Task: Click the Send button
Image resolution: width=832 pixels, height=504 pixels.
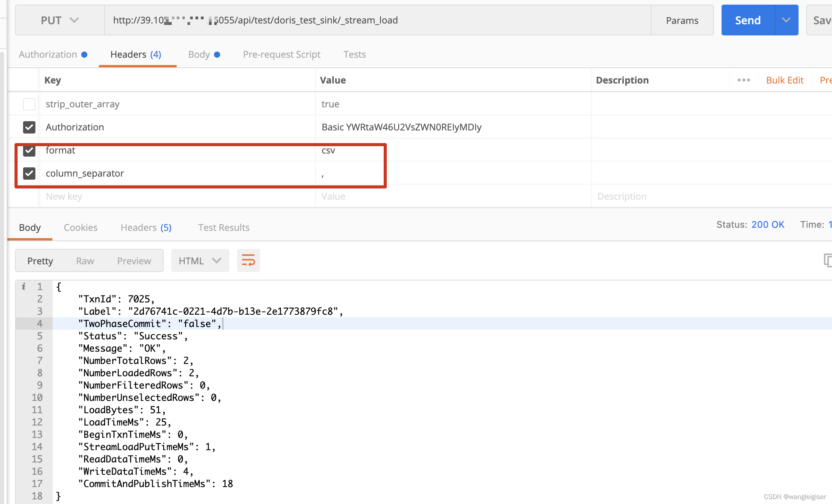Action: [x=747, y=20]
